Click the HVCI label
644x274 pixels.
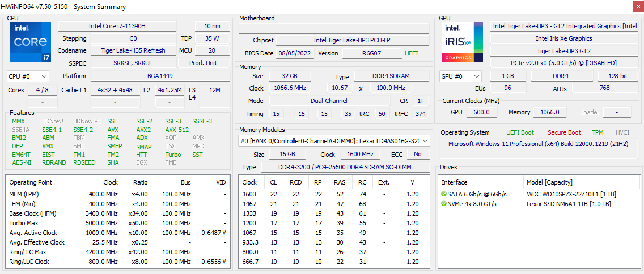(622, 132)
